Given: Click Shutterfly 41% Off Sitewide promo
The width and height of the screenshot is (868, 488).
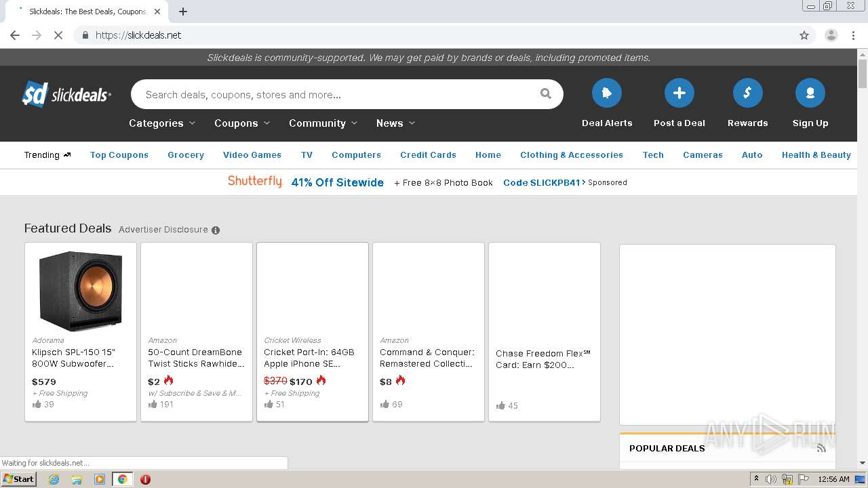Looking at the screenshot, I should coord(338,182).
